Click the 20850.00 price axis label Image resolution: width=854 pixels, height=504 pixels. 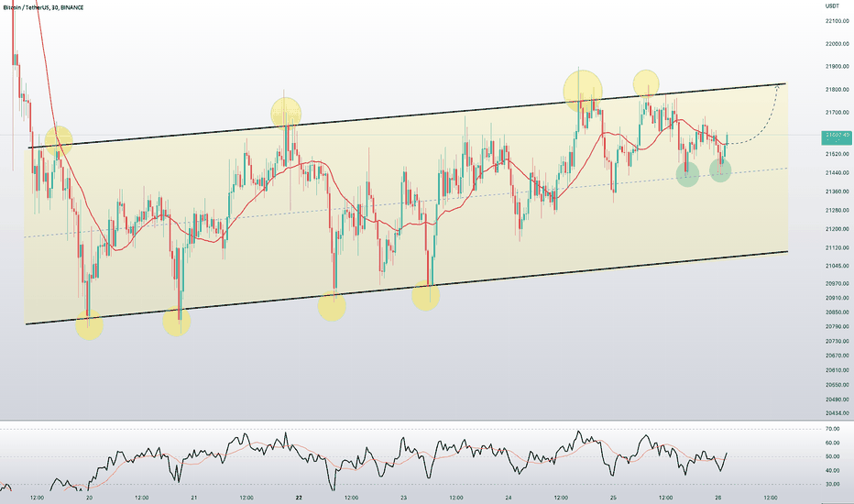pos(838,312)
